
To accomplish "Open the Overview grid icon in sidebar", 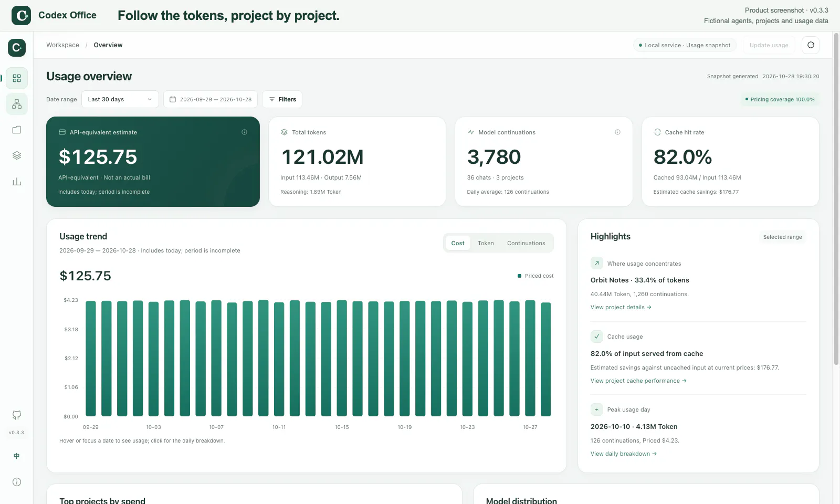I will point(17,78).
